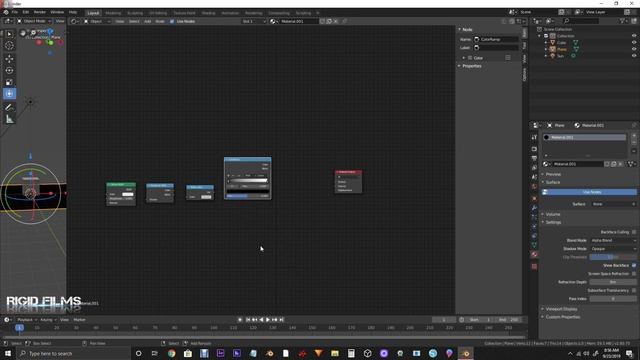Open Google Chrome from the taskbar
This screenshot has width=640, height=360.
coord(171,353)
